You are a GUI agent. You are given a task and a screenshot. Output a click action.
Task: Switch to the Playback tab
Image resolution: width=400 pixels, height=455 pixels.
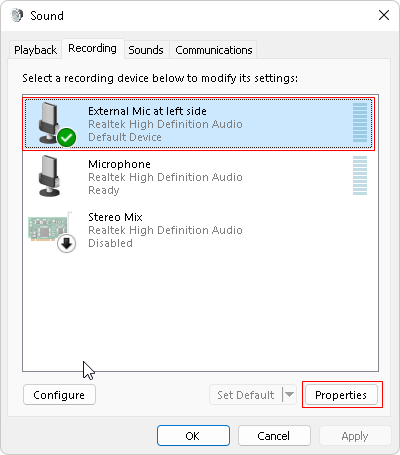pos(35,50)
